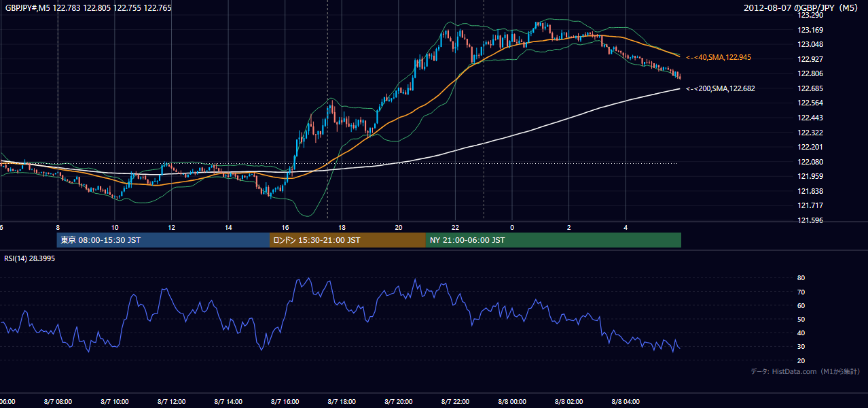Click RSI axis level 30
Screen dimensions: 868x408
801,346
